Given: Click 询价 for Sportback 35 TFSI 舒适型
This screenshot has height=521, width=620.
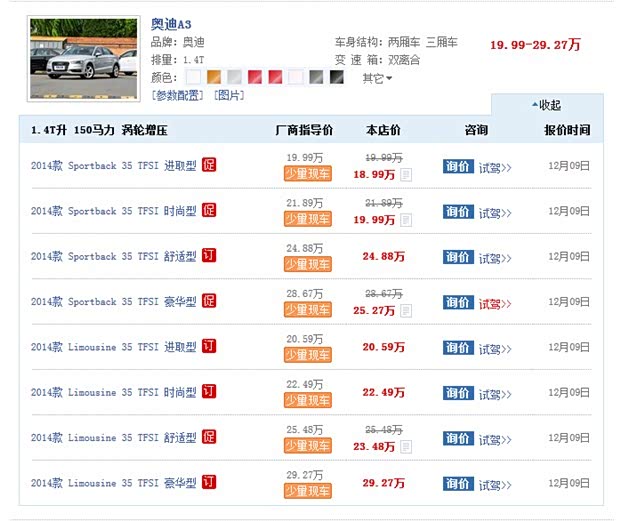Looking at the screenshot, I should coord(458,257).
